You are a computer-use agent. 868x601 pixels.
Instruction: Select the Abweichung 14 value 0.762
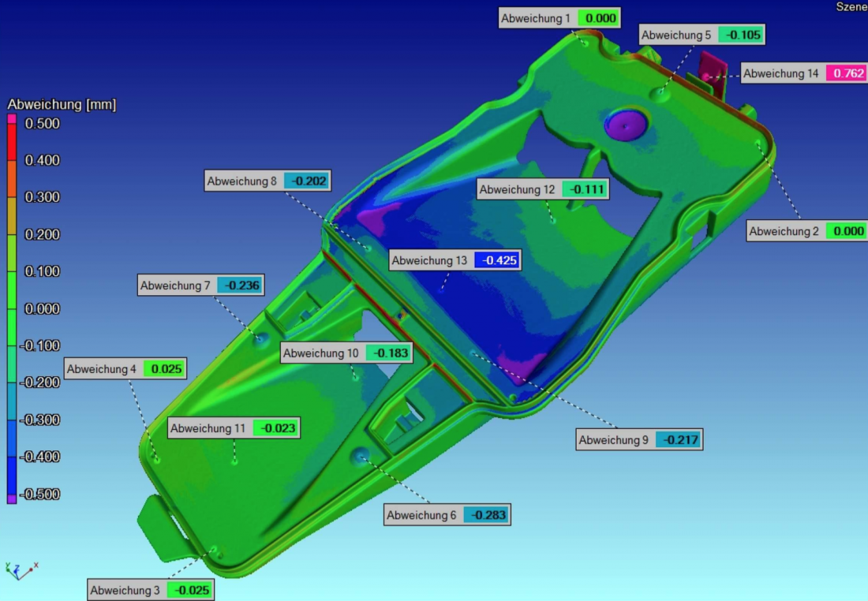pyautogui.click(x=845, y=73)
